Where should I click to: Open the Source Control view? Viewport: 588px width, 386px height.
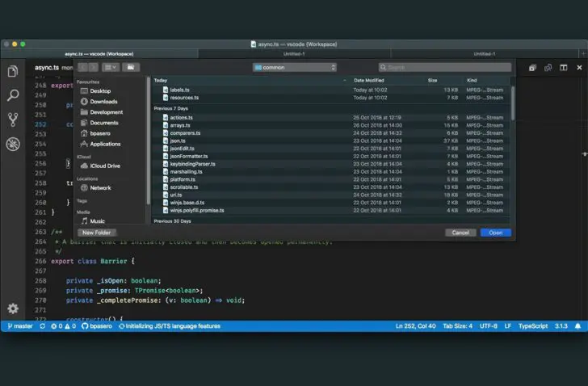coord(13,120)
